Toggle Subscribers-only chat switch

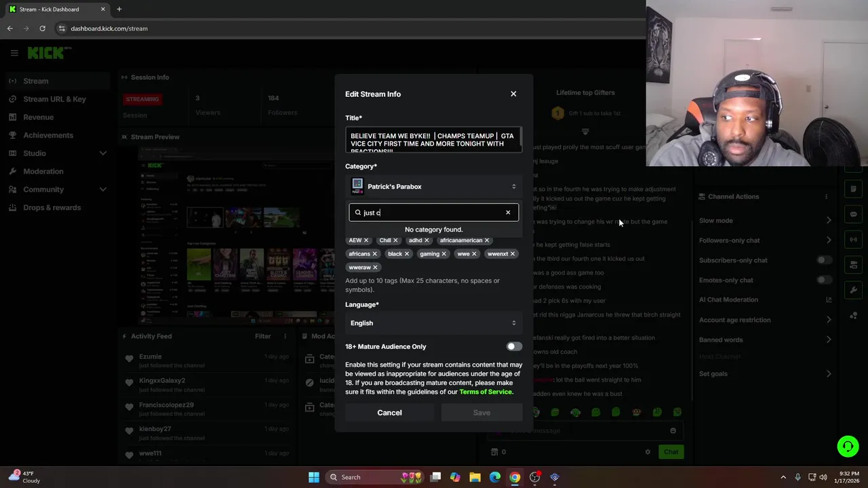tap(824, 260)
